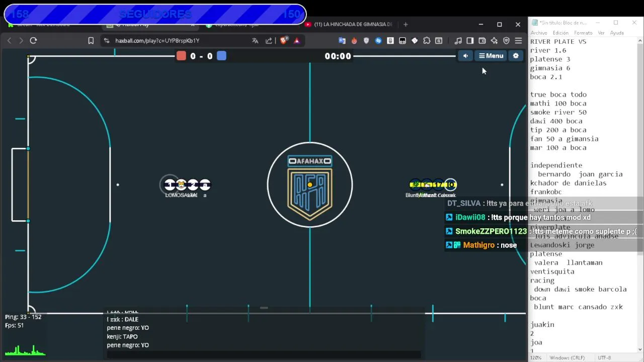This screenshot has width=644, height=362.
Task: Click the Ping 33 - 152 readout
Action: click(23, 317)
